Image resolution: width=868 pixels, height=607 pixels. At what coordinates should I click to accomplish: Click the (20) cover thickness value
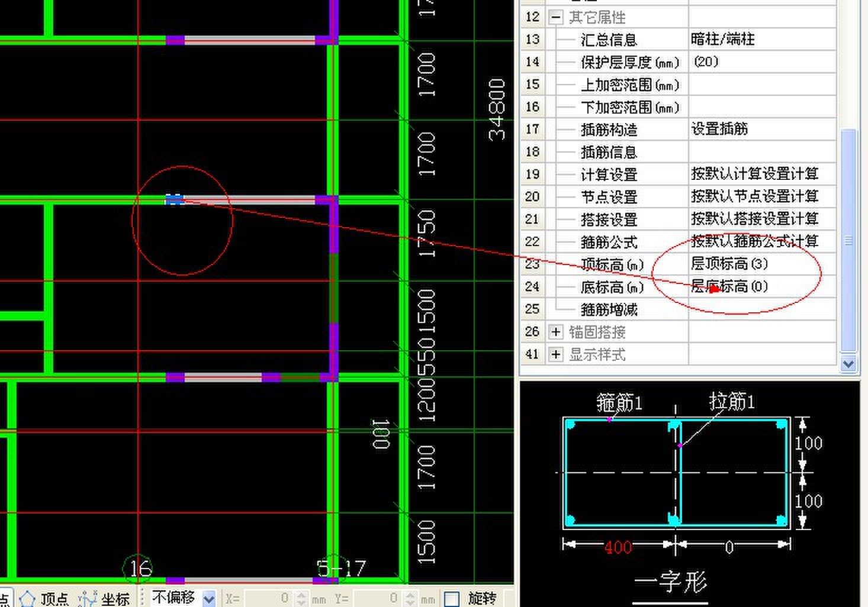point(762,62)
